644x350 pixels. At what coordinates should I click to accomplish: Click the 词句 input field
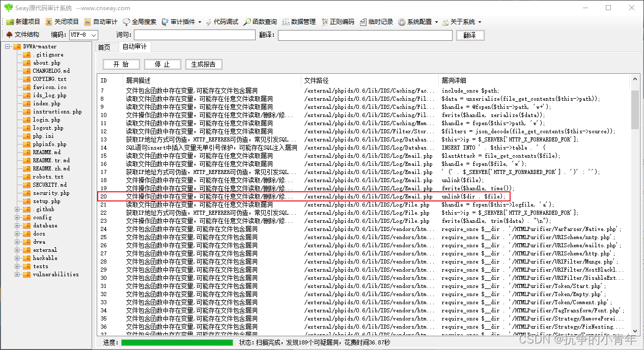coord(194,35)
